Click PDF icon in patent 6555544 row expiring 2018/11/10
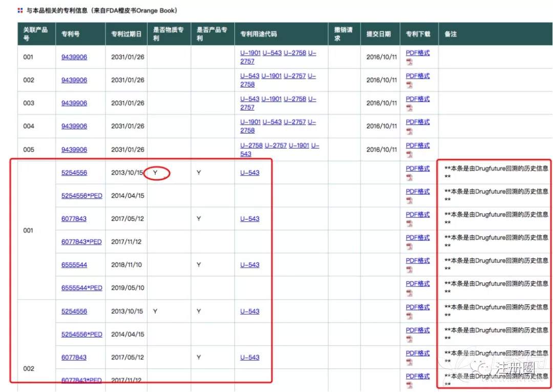The width and height of the screenshot is (553, 392). pyautogui.click(x=409, y=269)
